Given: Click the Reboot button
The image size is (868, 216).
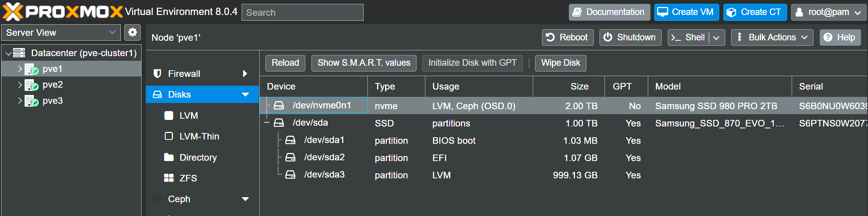Looking at the screenshot, I should click(x=568, y=37).
